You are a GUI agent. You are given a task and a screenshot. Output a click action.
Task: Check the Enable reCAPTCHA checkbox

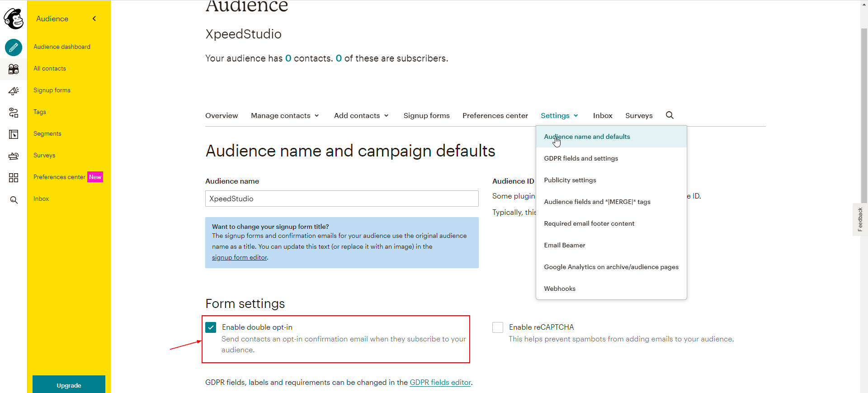click(x=498, y=327)
